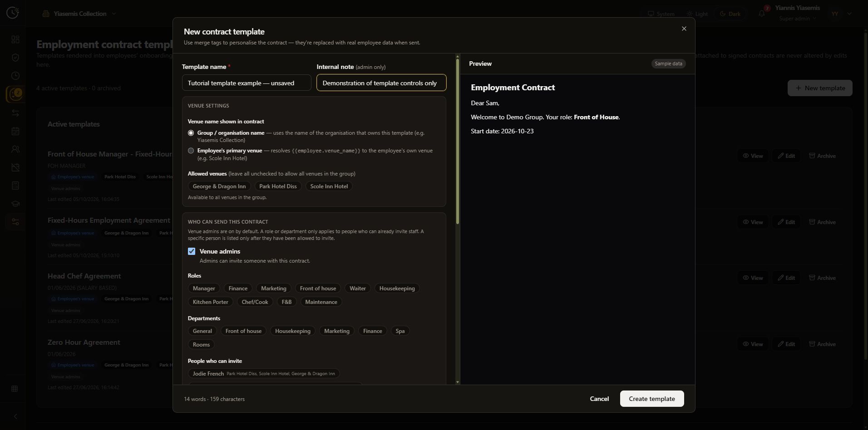Click the Cancel button
The width and height of the screenshot is (868, 430).
[599, 399]
